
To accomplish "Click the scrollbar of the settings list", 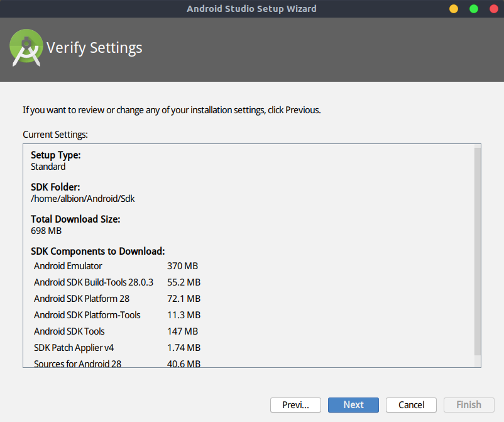I will coord(476,252).
